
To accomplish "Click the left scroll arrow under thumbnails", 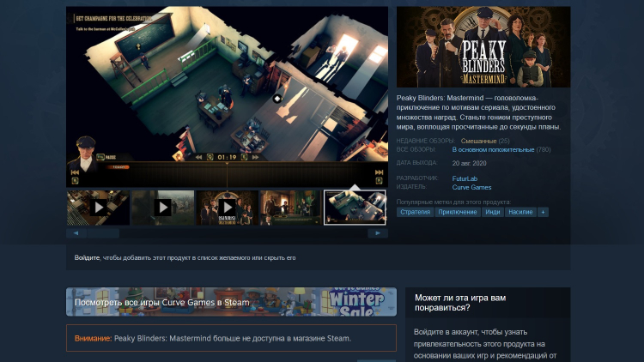I will coord(76,233).
